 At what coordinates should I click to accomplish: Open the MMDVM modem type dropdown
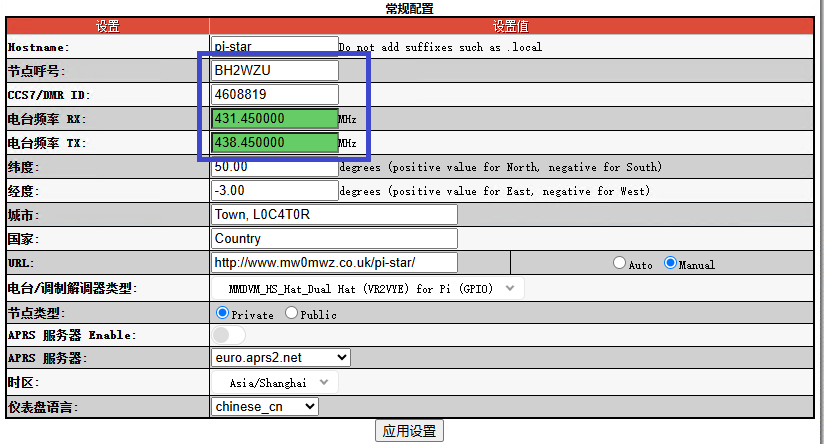[x=367, y=289]
